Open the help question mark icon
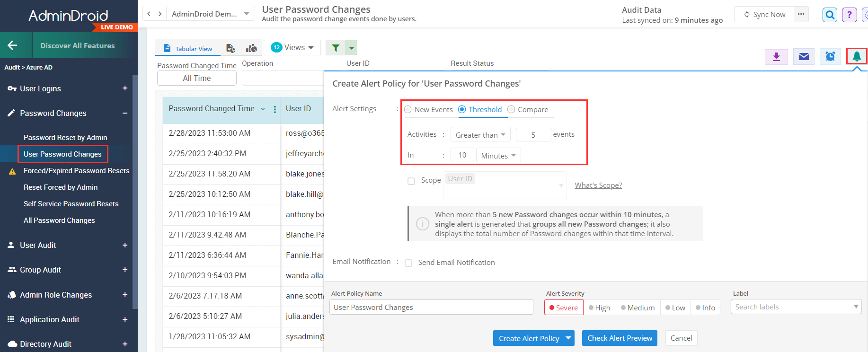The image size is (868, 352). tap(850, 15)
